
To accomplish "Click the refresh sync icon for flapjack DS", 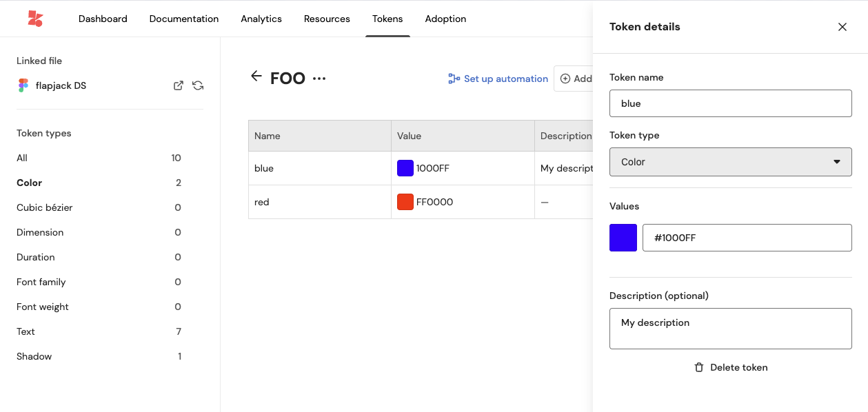I will pos(198,85).
